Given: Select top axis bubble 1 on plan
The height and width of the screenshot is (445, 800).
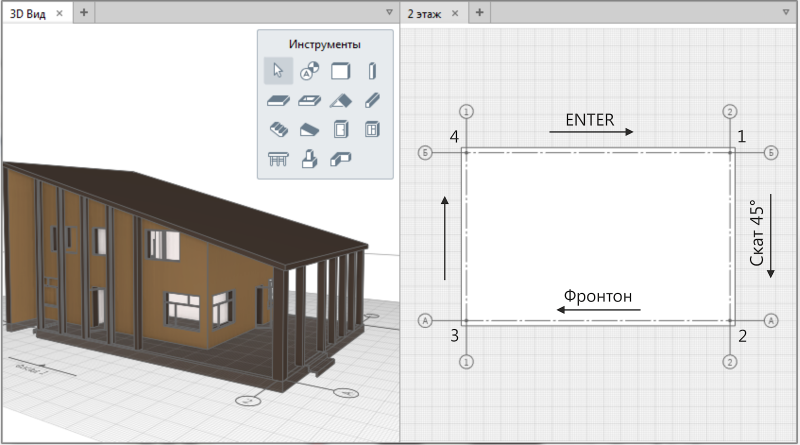Looking at the screenshot, I should click(x=466, y=111).
